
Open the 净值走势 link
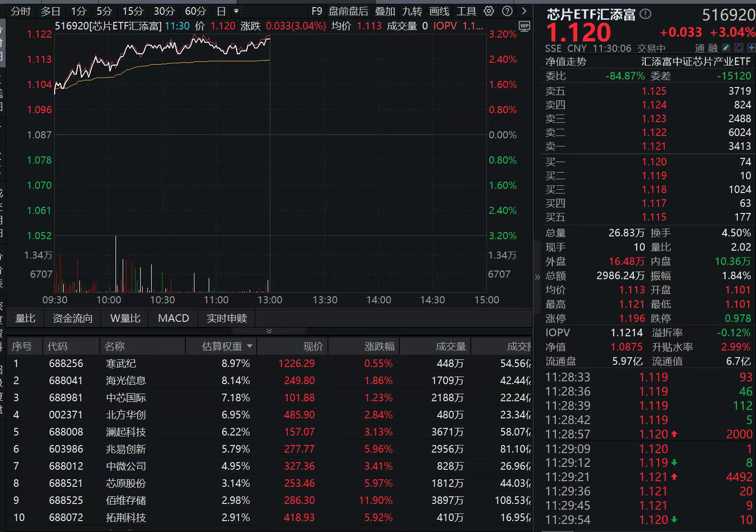click(566, 61)
